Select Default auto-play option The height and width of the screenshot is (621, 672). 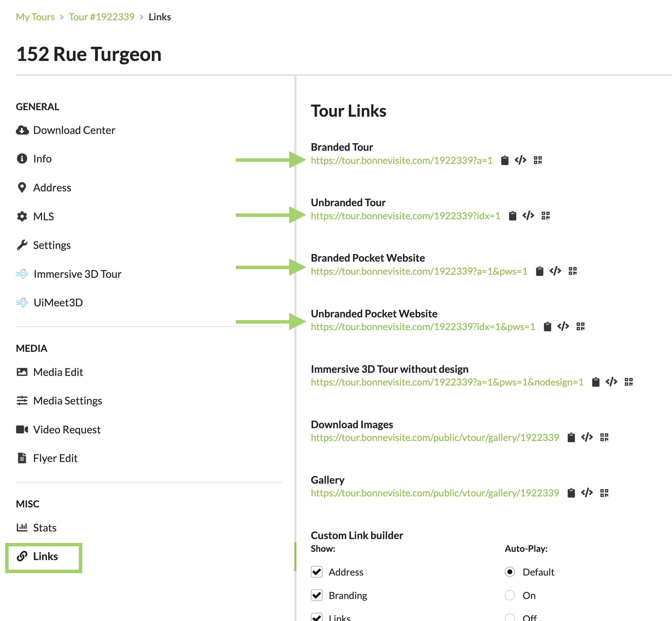pyautogui.click(x=510, y=572)
